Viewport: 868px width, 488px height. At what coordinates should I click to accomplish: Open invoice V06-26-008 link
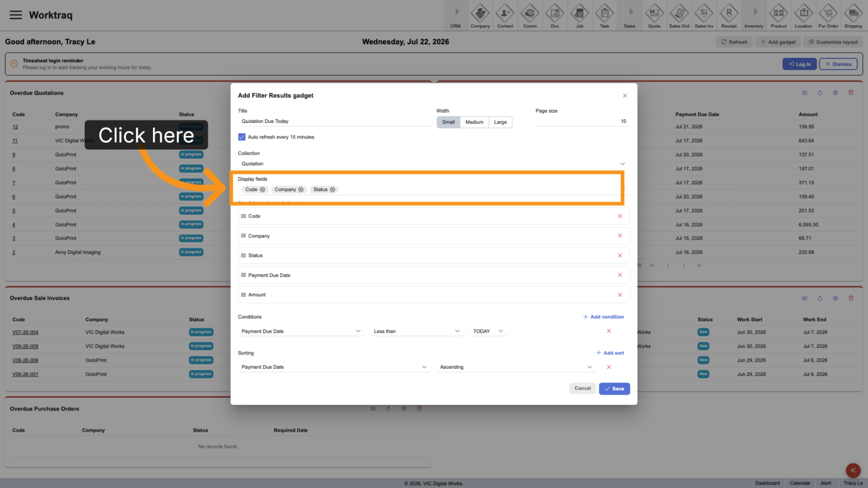point(25,347)
